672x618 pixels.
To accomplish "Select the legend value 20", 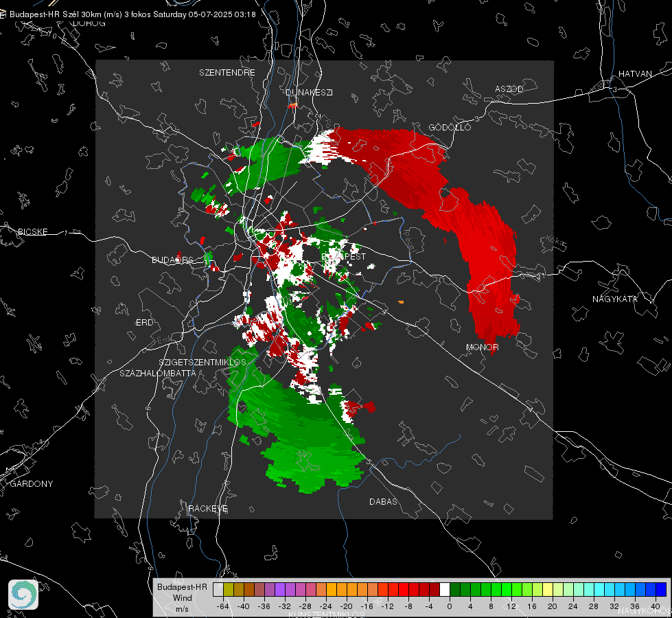I will pos(553,606).
